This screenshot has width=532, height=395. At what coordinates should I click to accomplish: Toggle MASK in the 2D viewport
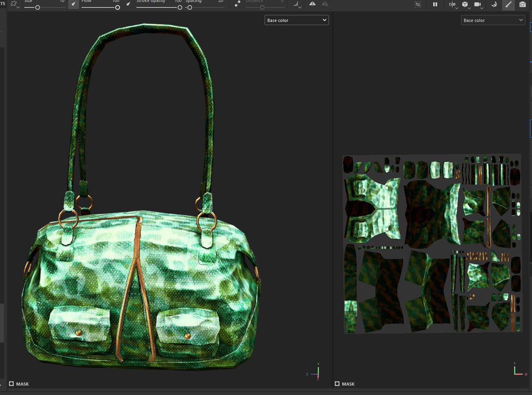point(344,384)
